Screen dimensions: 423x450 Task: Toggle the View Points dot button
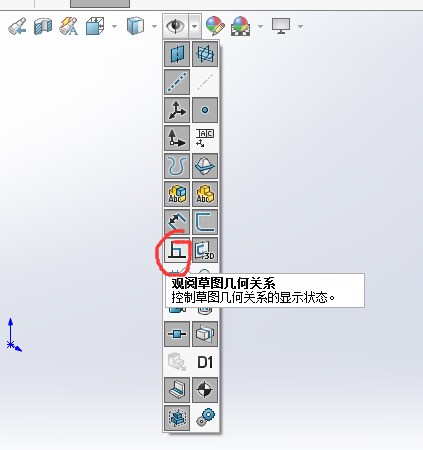click(x=205, y=110)
